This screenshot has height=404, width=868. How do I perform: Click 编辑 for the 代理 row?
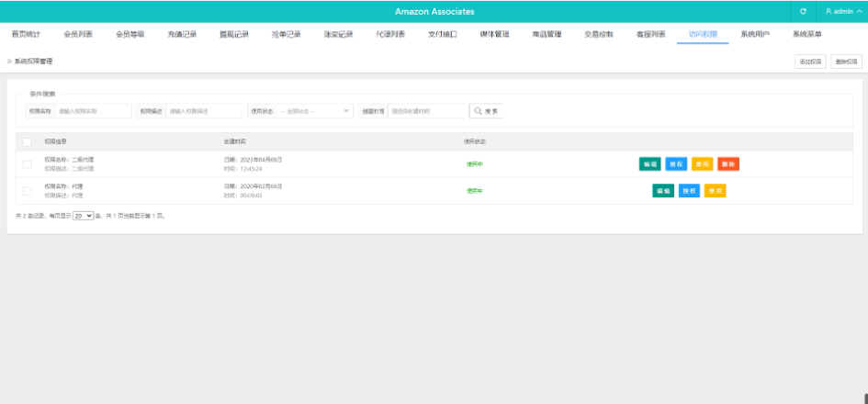click(x=663, y=191)
